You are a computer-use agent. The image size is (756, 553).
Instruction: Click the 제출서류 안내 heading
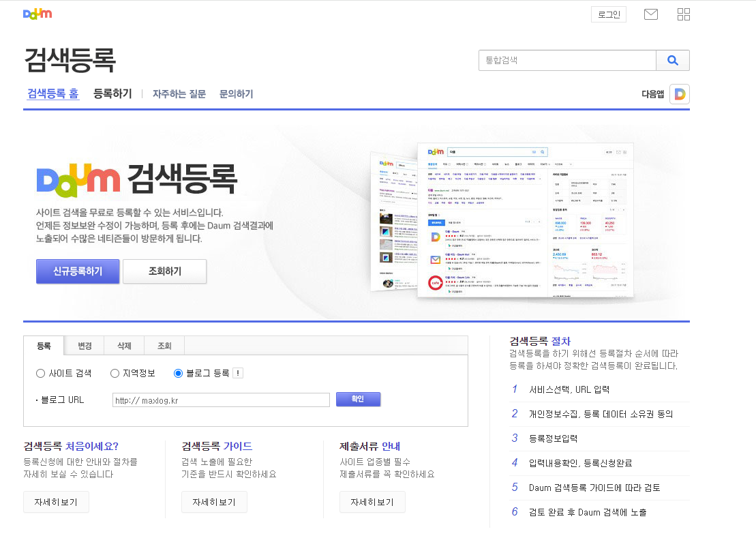(x=369, y=446)
